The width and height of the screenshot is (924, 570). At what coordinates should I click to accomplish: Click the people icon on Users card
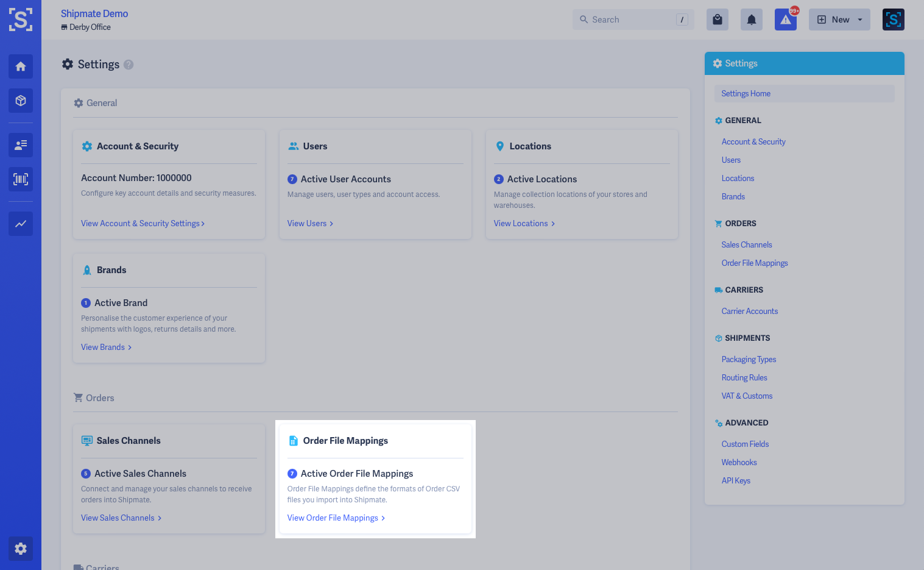click(294, 146)
